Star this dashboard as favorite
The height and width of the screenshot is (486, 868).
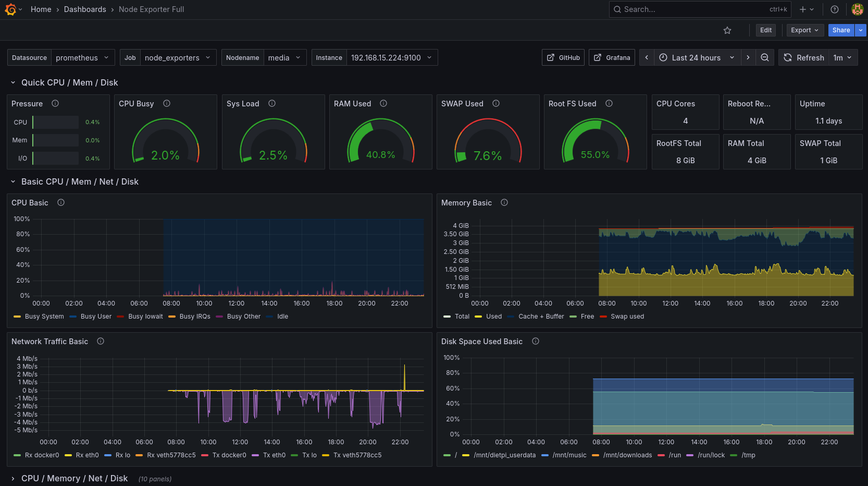[727, 30]
